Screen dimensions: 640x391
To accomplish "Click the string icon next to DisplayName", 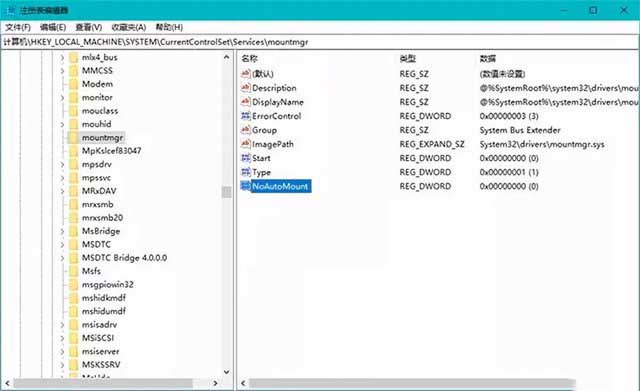I will pos(245,102).
